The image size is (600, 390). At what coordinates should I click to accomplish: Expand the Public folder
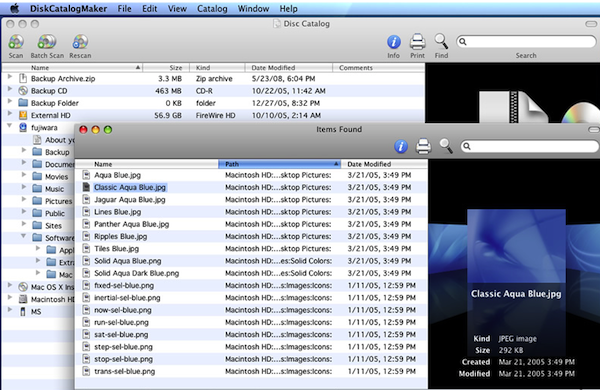[24, 211]
